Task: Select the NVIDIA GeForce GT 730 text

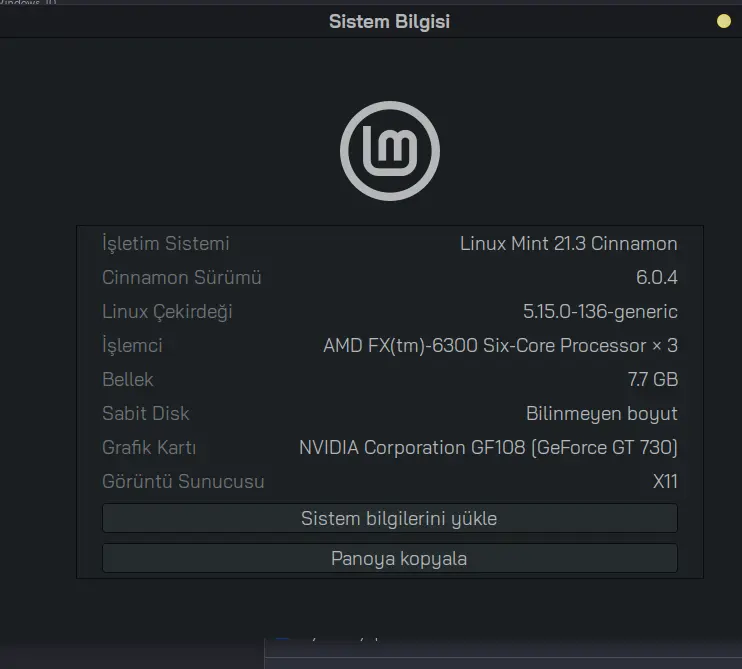Action: (488, 448)
